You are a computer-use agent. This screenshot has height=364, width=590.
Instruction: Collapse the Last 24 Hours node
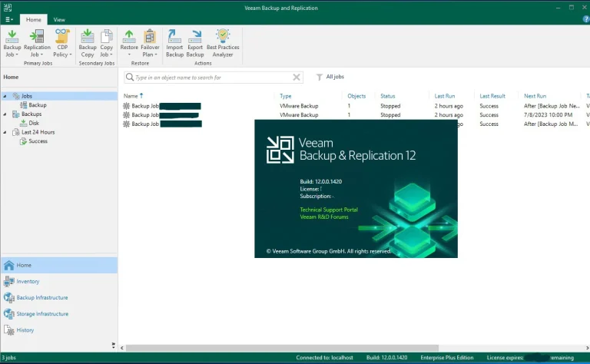point(5,132)
